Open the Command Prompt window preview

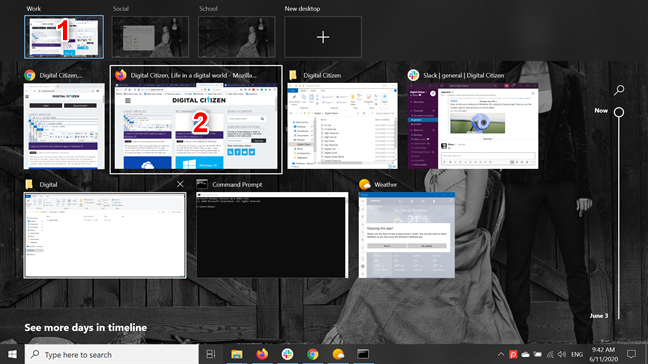tap(272, 235)
